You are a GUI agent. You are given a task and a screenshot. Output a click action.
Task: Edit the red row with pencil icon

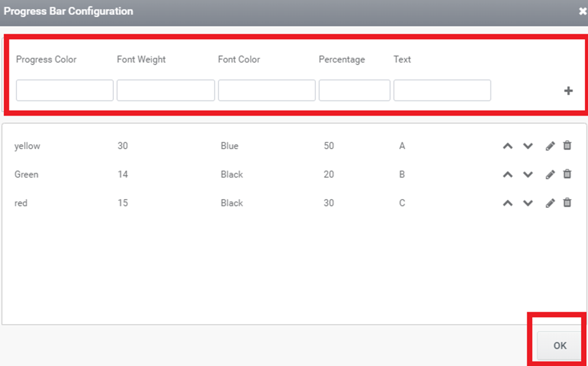(x=550, y=203)
